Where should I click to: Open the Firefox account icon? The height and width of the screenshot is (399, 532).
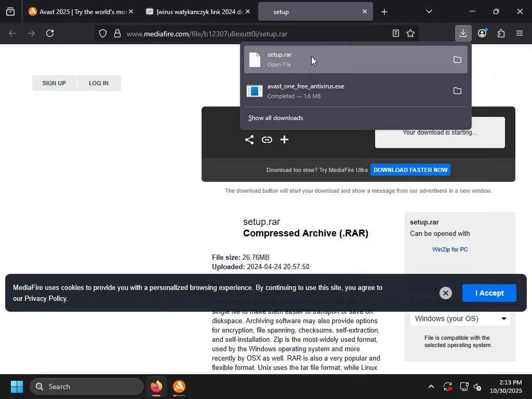482,33
